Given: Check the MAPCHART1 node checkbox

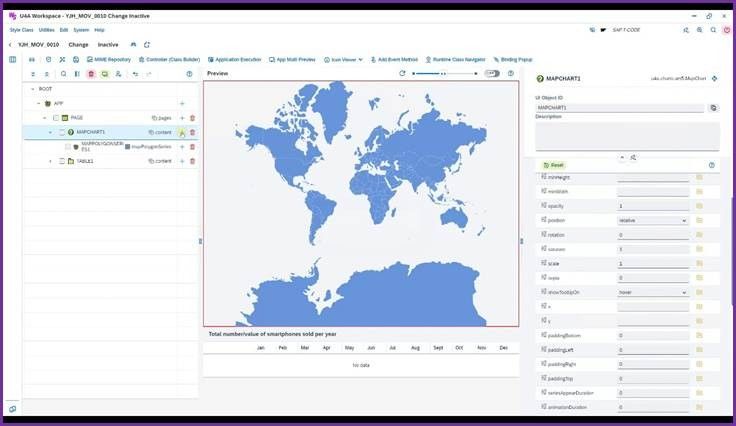Looking at the screenshot, I should (x=61, y=132).
